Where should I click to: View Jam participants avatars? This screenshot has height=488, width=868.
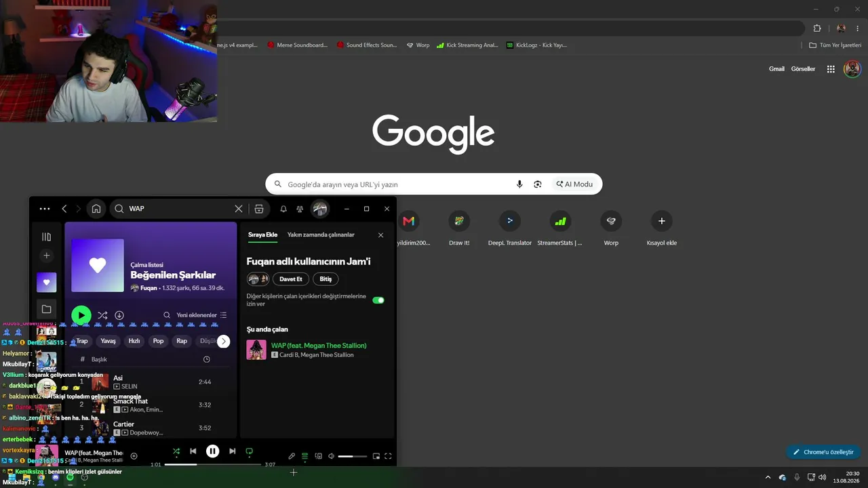(x=258, y=279)
